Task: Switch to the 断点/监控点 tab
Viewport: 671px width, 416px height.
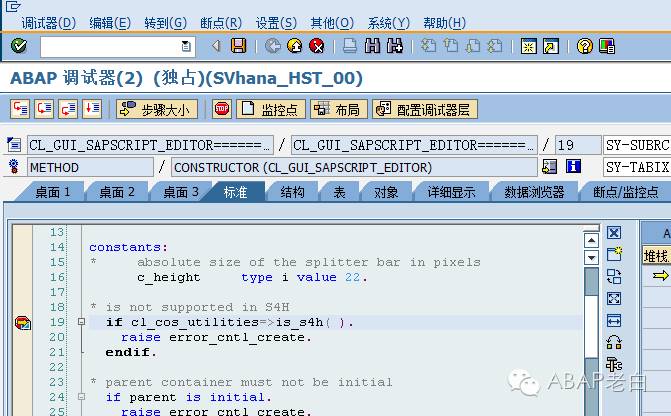Action: (626, 192)
